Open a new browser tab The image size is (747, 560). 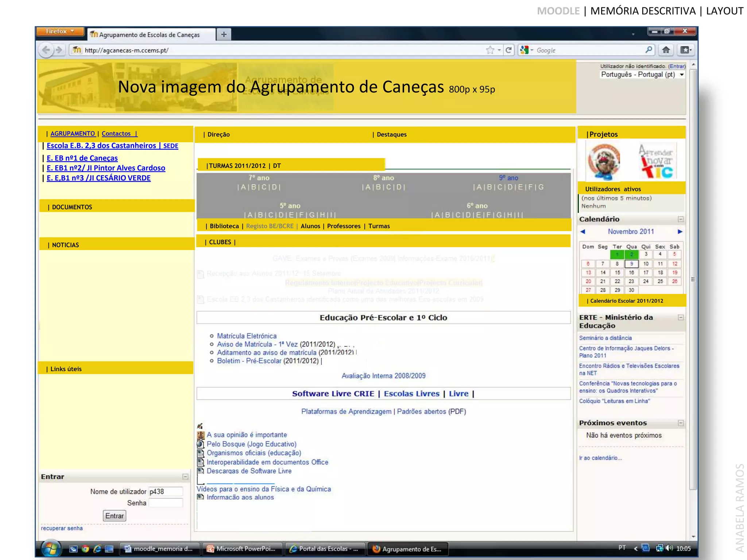[x=224, y=34]
